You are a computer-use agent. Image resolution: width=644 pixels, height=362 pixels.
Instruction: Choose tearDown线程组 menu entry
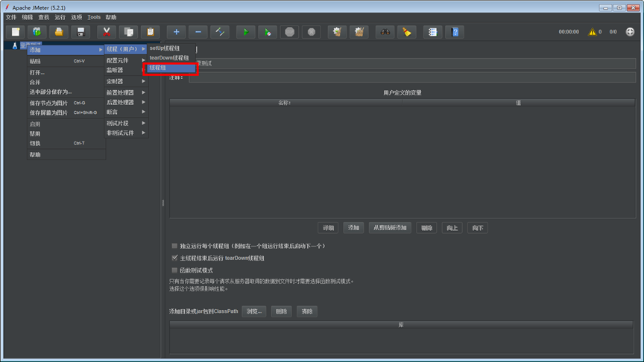(171, 58)
